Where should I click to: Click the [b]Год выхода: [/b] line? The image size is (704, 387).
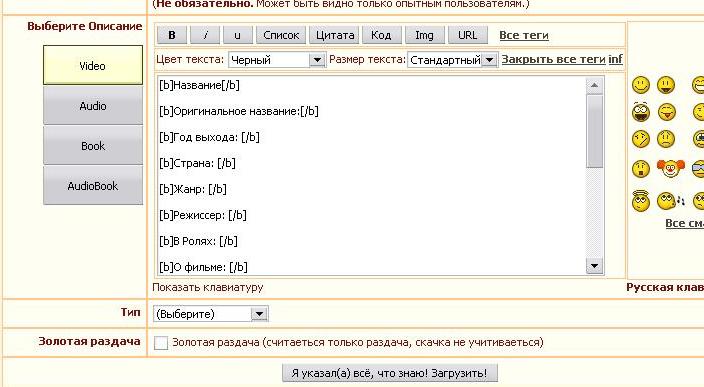[x=209, y=137]
